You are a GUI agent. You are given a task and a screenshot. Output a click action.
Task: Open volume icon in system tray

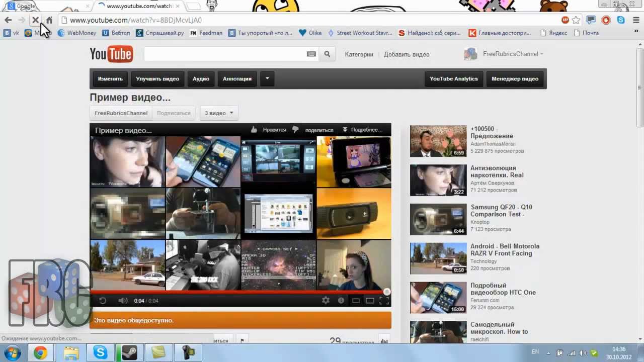click(583, 352)
